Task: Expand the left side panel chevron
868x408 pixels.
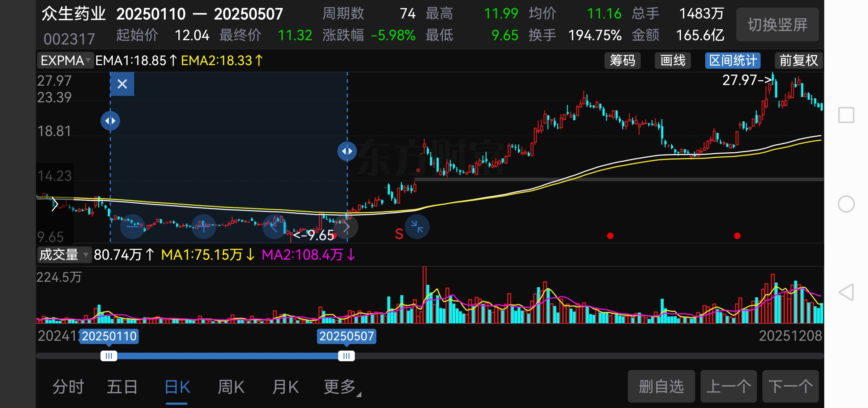Action: [x=55, y=204]
